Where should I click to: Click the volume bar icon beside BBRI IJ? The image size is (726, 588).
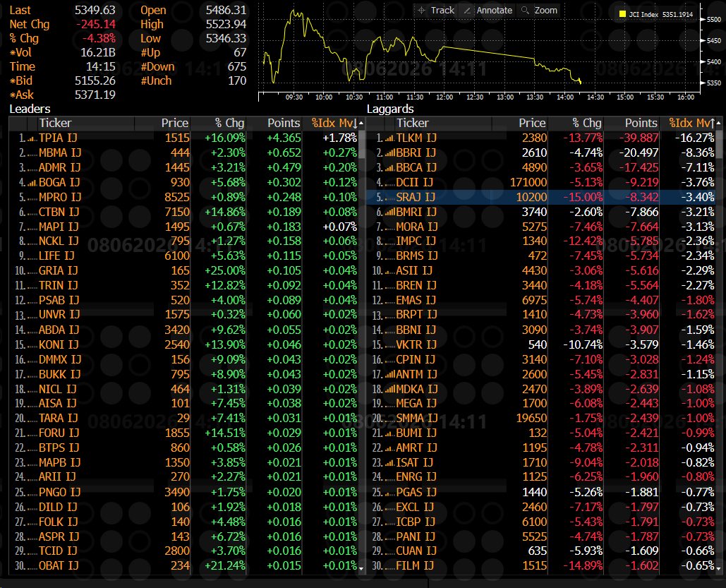point(389,153)
